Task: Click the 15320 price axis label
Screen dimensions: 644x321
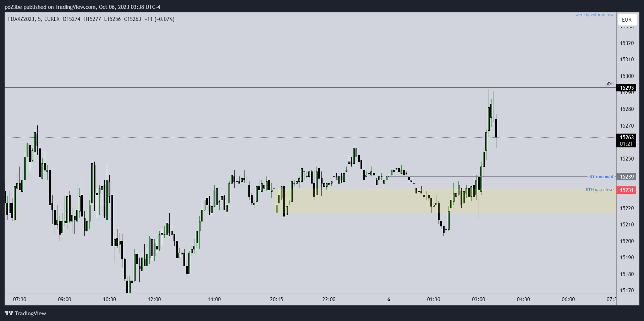Action: click(627, 43)
